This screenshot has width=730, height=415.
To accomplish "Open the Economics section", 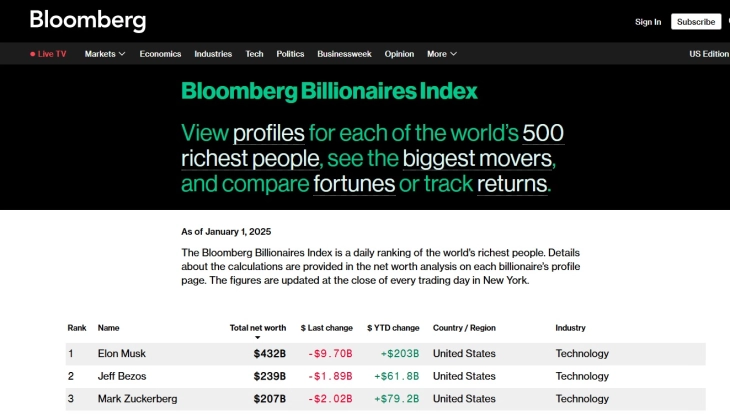I will click(160, 54).
